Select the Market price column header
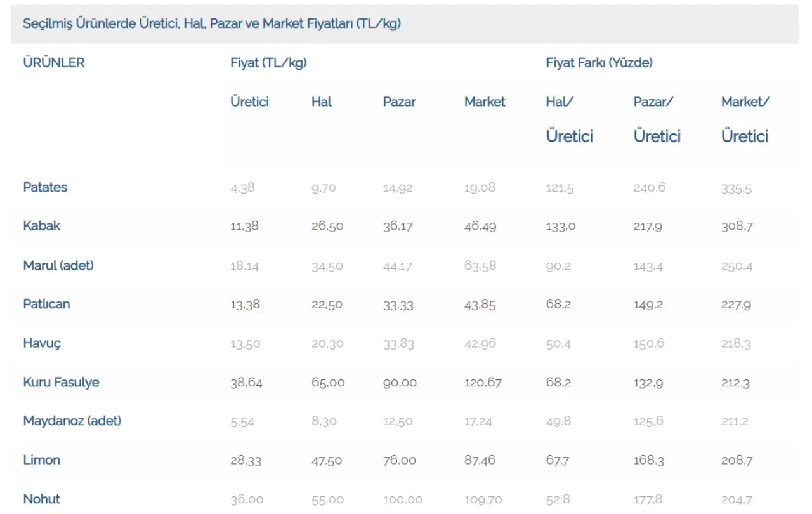The width and height of the screenshot is (812, 514). pyautogui.click(x=485, y=102)
